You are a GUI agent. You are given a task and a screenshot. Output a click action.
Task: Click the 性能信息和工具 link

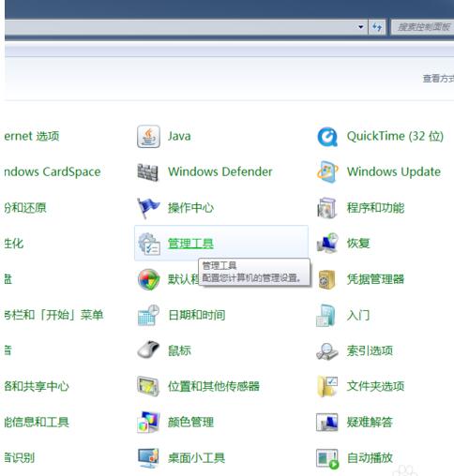tap(37, 423)
